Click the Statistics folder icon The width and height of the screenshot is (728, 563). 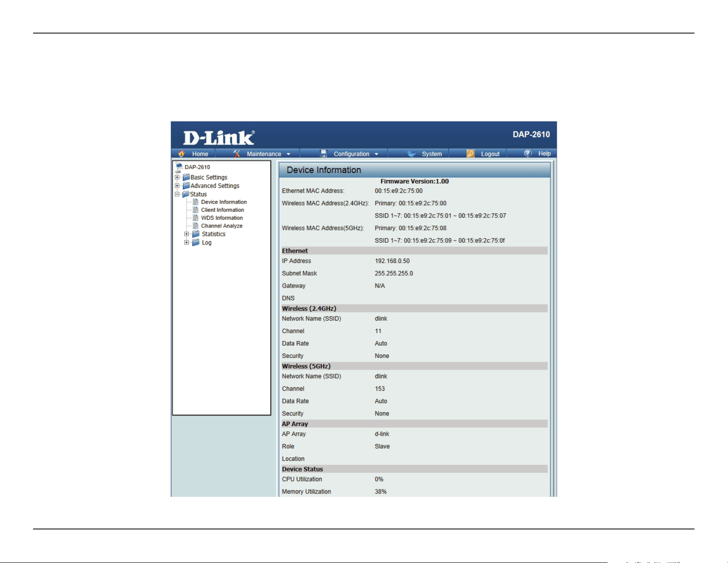coord(196,234)
